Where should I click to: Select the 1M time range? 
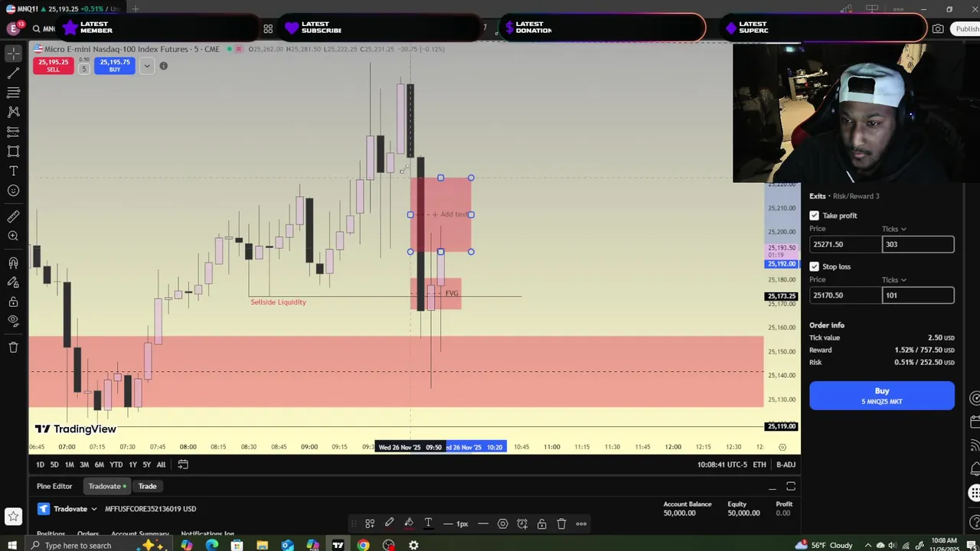(x=69, y=465)
